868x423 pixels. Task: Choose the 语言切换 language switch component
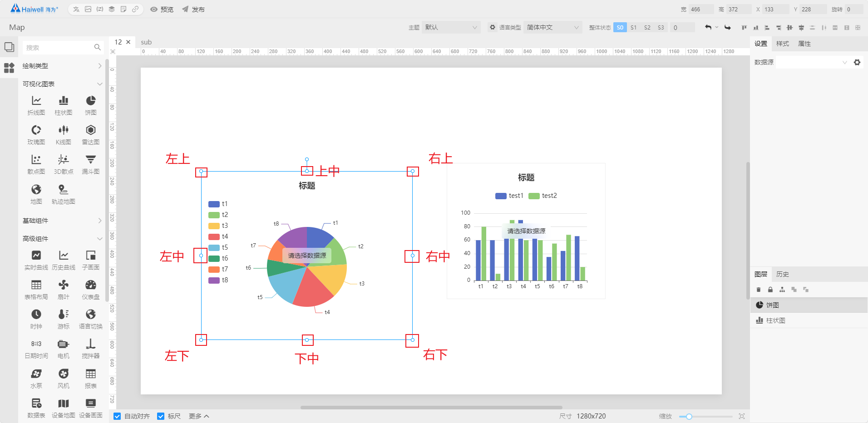[91, 319]
